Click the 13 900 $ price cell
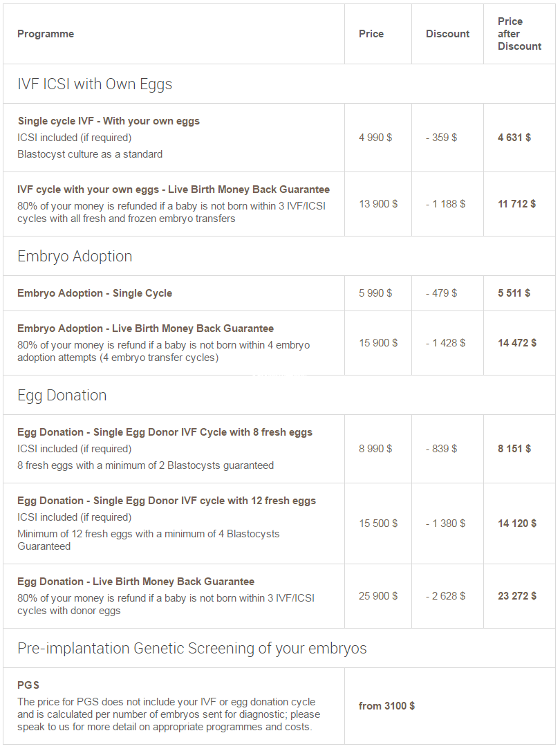This screenshot has width=560, height=751. coord(378,204)
